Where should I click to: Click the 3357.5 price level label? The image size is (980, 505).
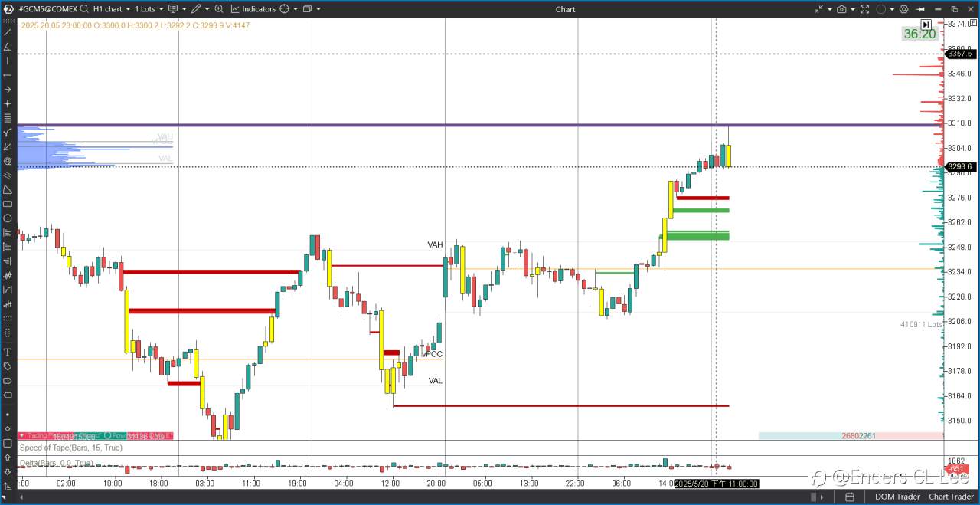[959, 54]
